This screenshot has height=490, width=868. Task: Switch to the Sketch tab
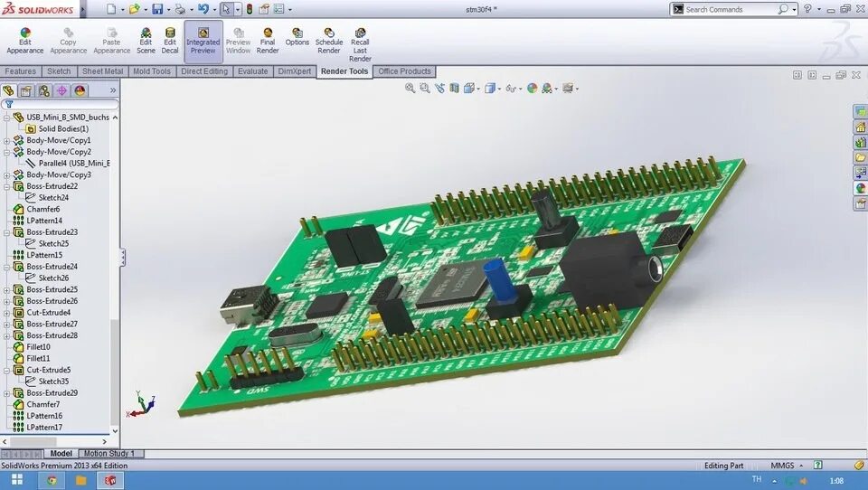pyautogui.click(x=59, y=71)
